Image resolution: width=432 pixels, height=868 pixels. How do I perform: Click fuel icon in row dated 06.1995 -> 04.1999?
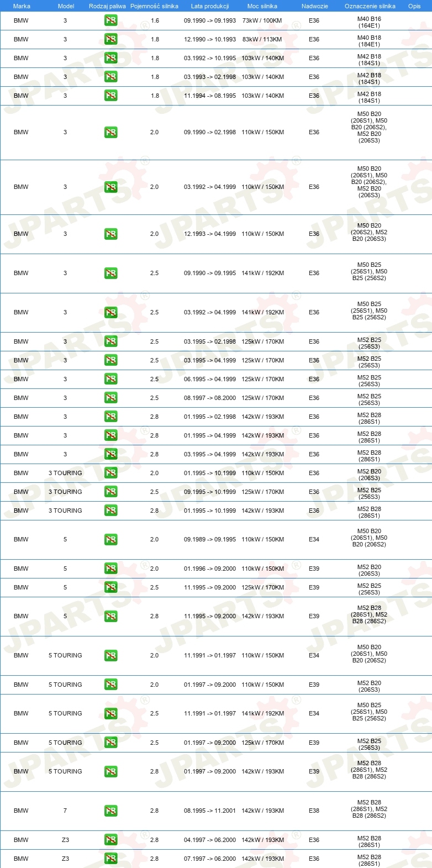(x=111, y=379)
